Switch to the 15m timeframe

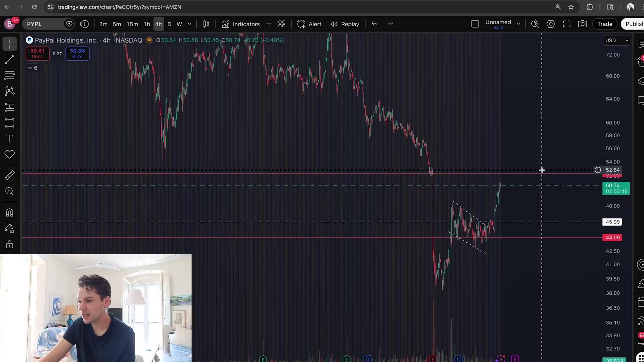(x=132, y=24)
